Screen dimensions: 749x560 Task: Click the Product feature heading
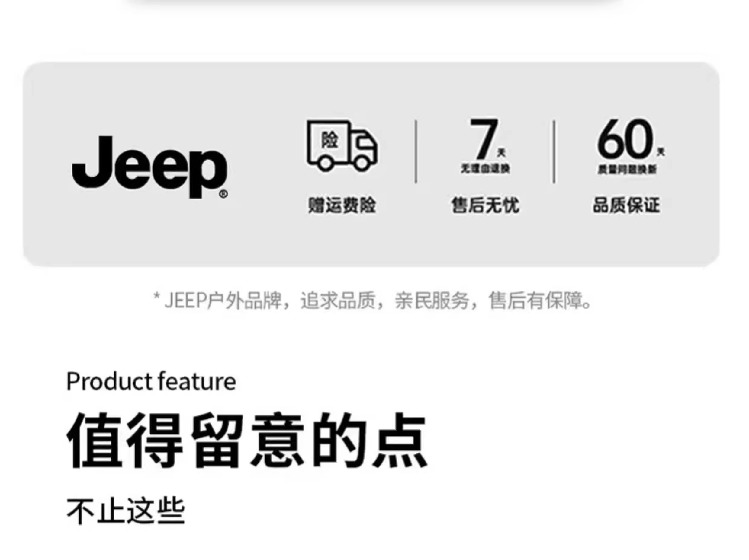(151, 381)
